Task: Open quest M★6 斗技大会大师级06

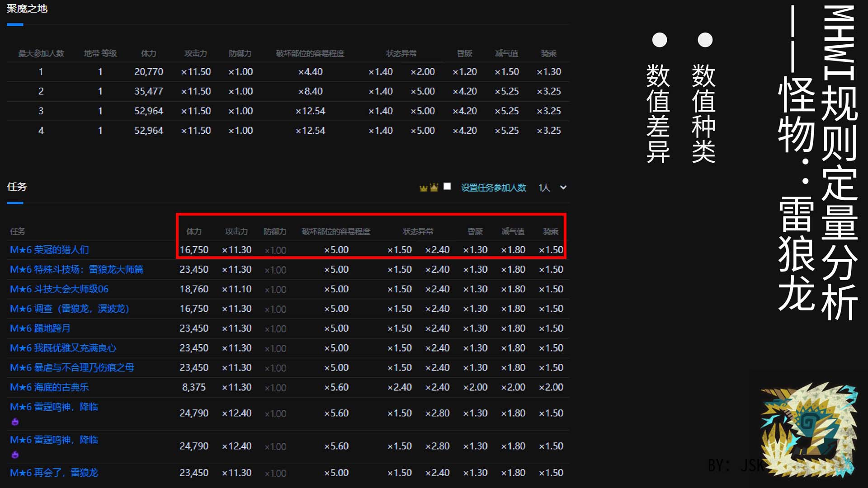Action: [x=59, y=289]
